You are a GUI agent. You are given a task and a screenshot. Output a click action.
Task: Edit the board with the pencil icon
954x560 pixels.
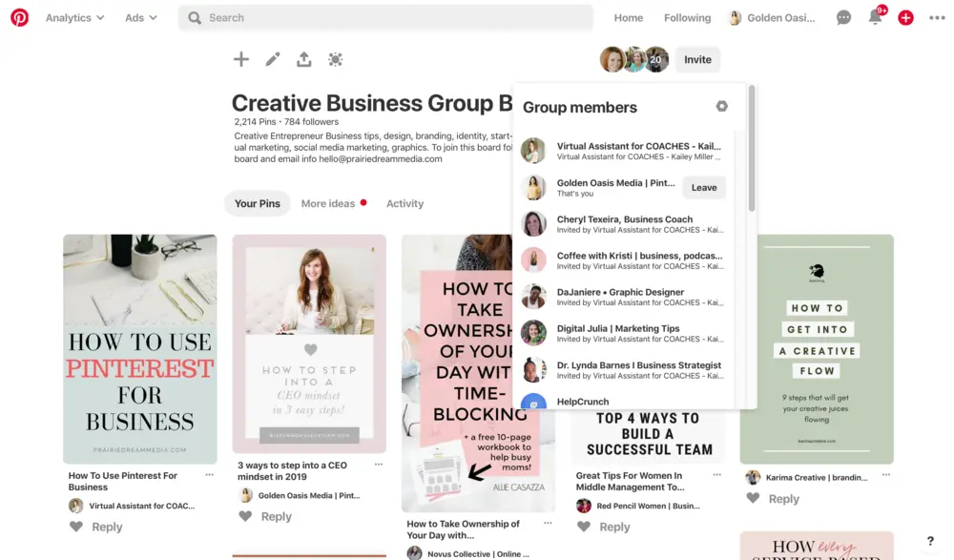273,59
